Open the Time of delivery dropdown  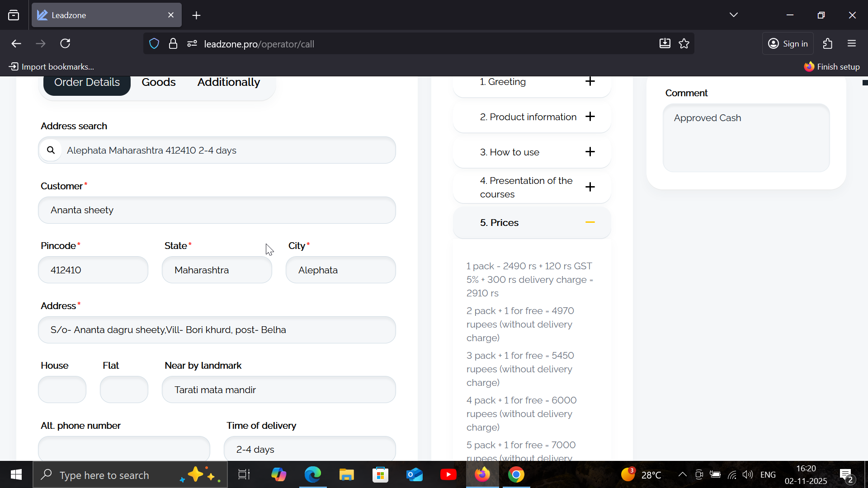click(310, 449)
